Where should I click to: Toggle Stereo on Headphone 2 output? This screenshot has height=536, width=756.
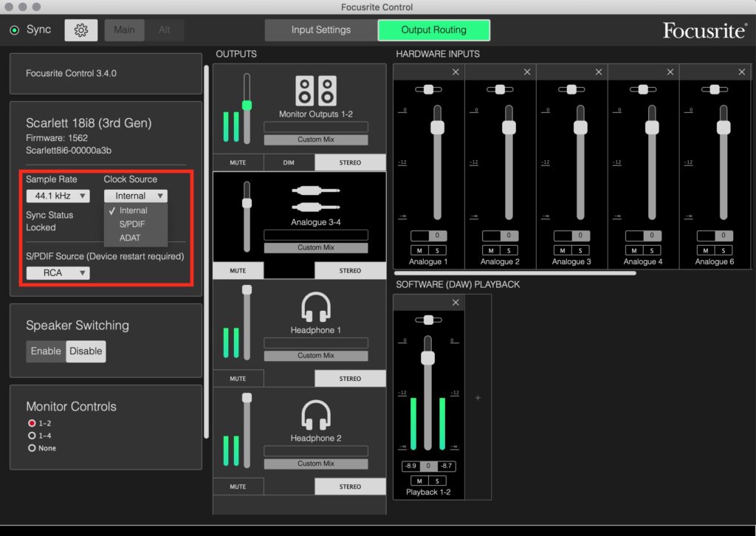click(x=350, y=487)
